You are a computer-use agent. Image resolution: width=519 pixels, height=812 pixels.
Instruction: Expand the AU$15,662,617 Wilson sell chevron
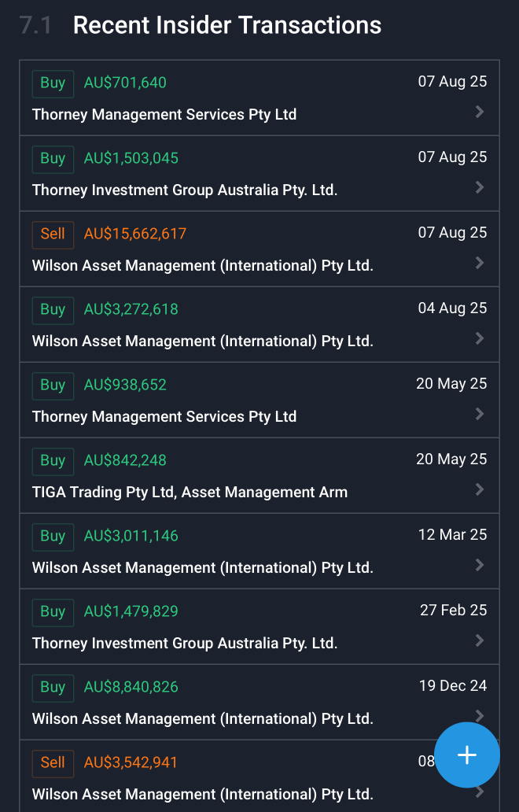[x=480, y=263]
